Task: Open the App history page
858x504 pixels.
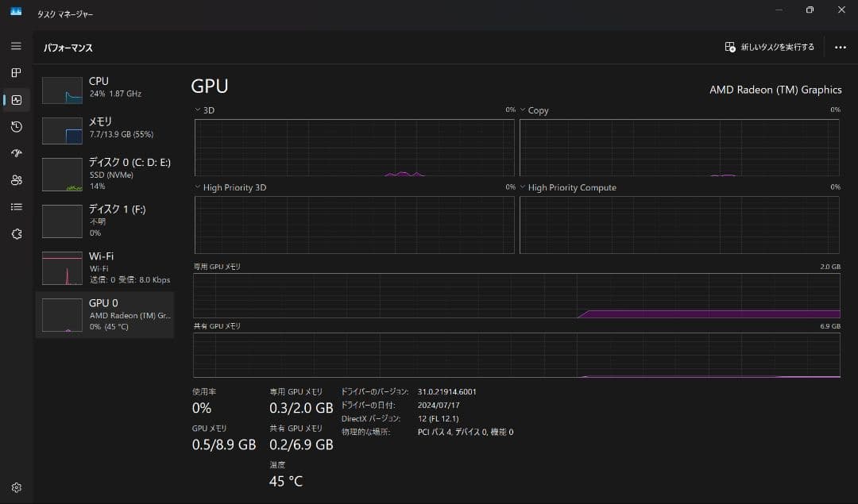Action: [x=16, y=127]
